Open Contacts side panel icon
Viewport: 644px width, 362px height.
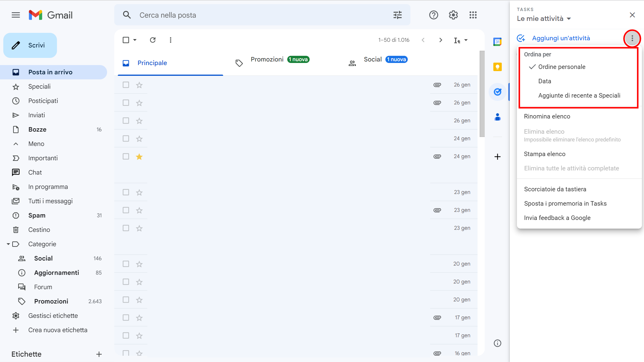pyautogui.click(x=497, y=117)
